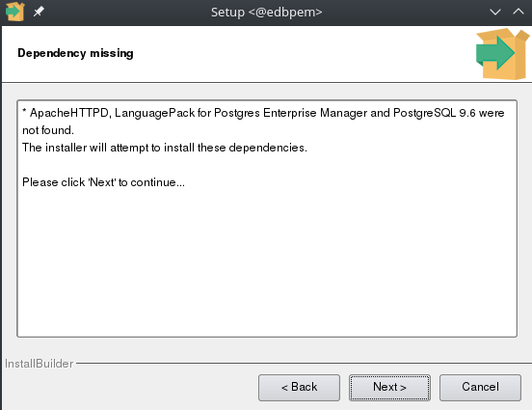Open the window menu via title bar installer icon
The width and height of the screenshot is (532, 410).
[x=14, y=12]
